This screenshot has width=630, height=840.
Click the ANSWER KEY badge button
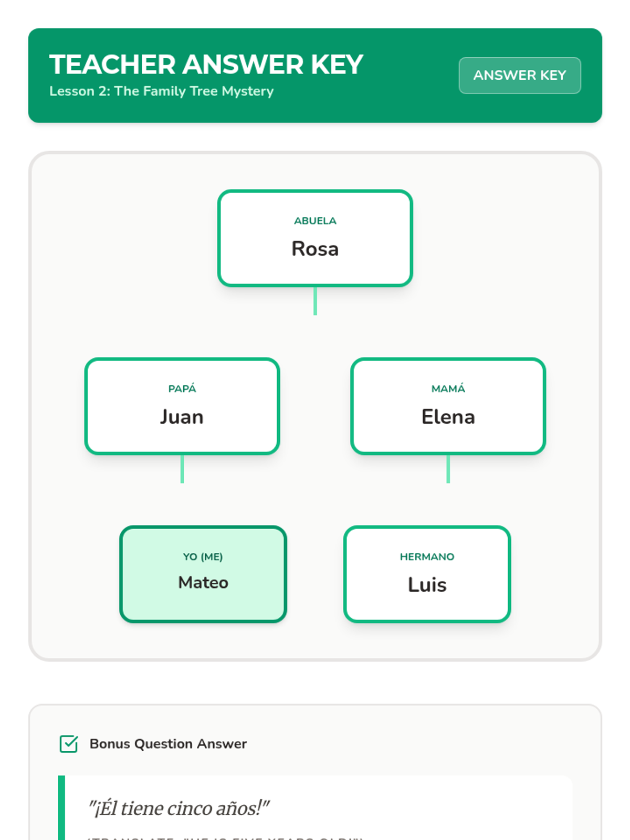(520, 76)
